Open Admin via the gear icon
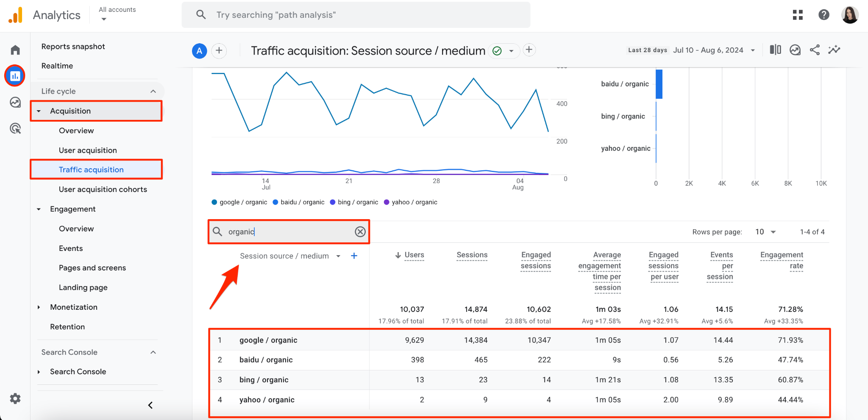Screen dimensions: 868x420 [15, 398]
